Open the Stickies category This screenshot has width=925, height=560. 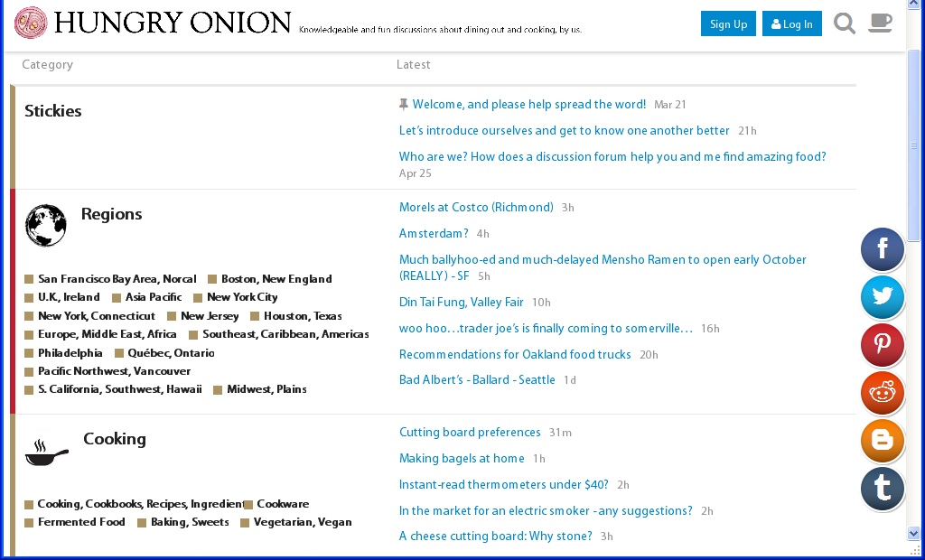(53, 111)
